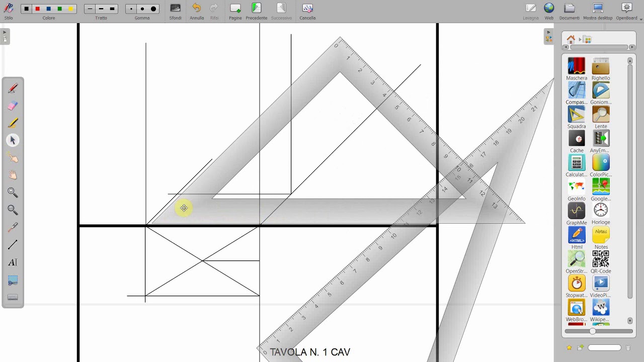
Task: Click Mostra desktop
Action: pos(598,11)
